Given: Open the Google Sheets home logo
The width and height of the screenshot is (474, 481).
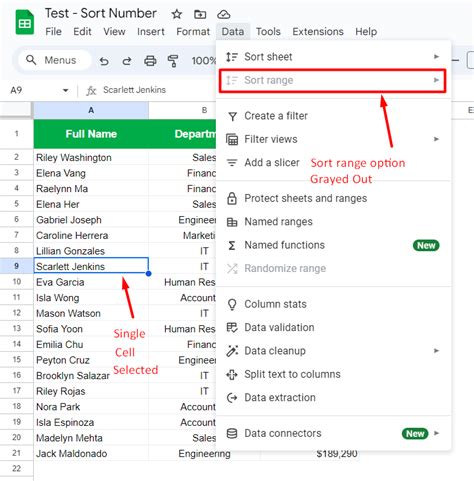Looking at the screenshot, I should (25, 22).
